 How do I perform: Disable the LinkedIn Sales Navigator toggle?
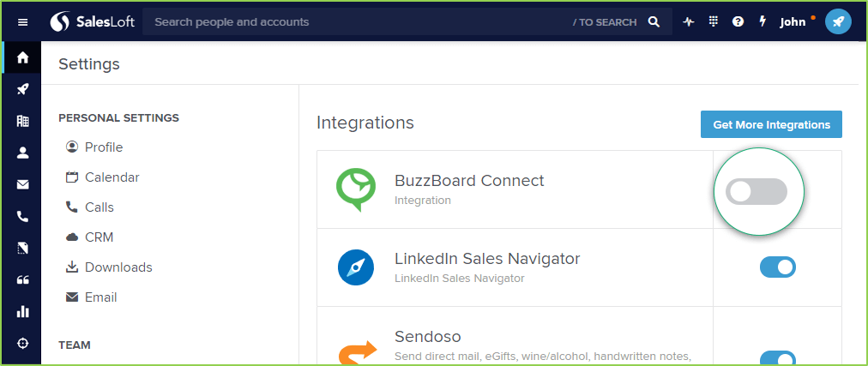pyautogui.click(x=778, y=267)
